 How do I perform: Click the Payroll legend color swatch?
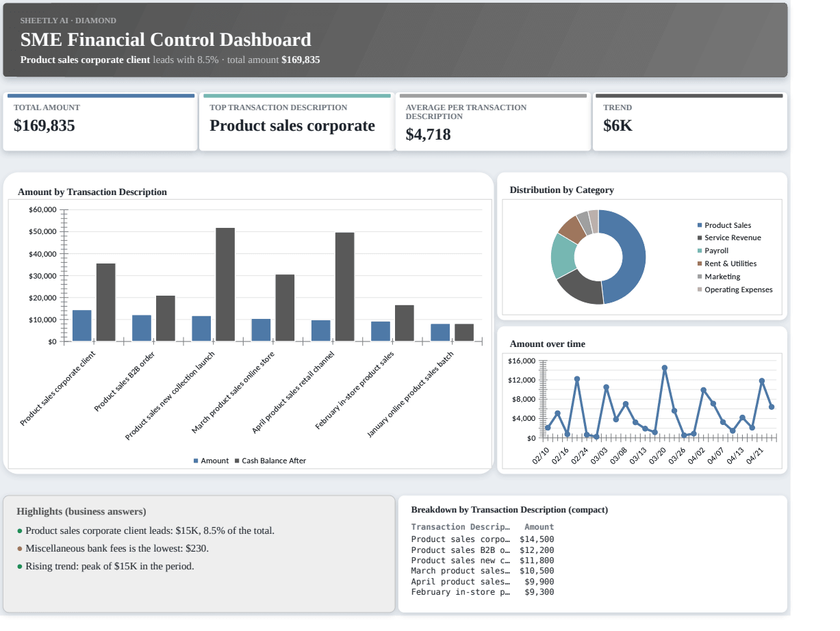coord(700,251)
